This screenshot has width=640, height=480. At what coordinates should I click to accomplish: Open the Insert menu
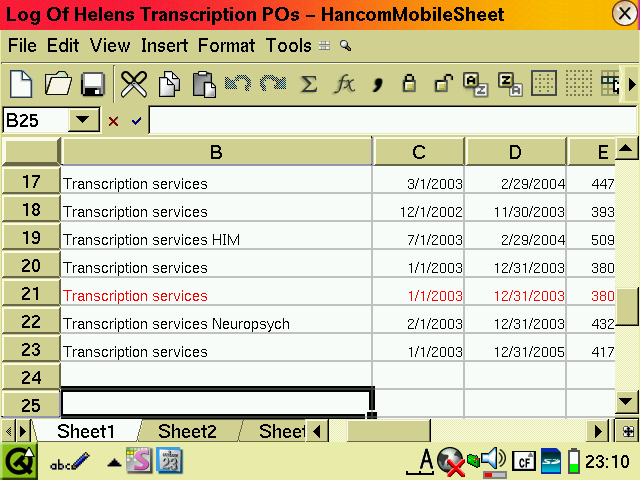[164, 45]
